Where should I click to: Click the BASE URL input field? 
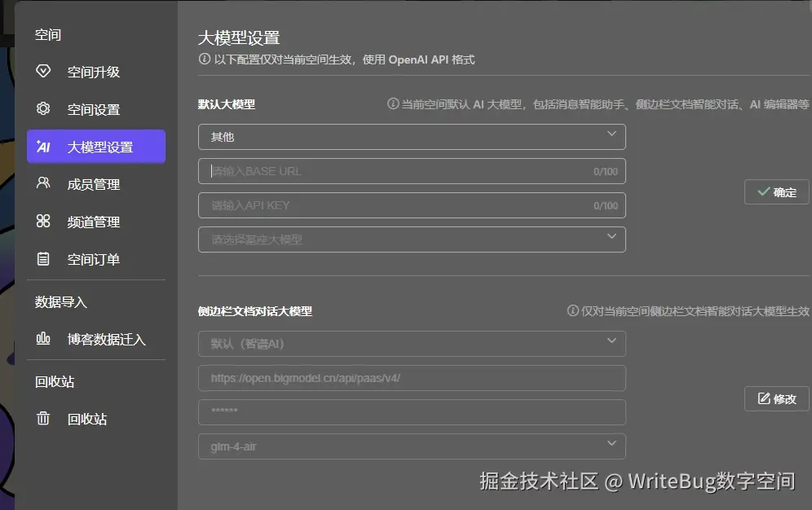point(412,170)
